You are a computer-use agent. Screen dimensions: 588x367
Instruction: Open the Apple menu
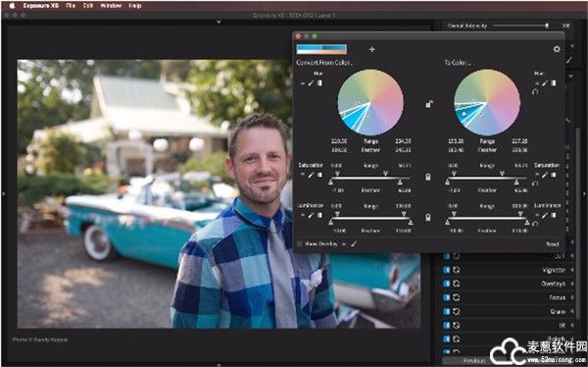(x=12, y=5)
